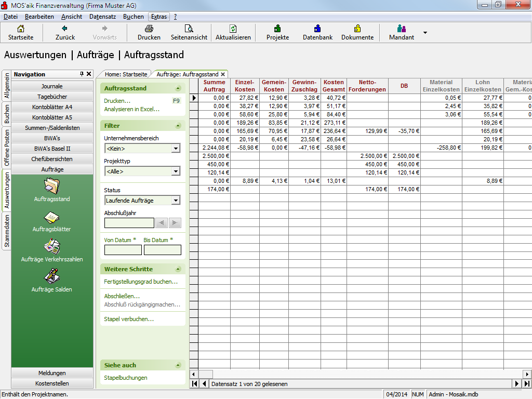
Task: Open the Status dropdown
Action: (176, 200)
